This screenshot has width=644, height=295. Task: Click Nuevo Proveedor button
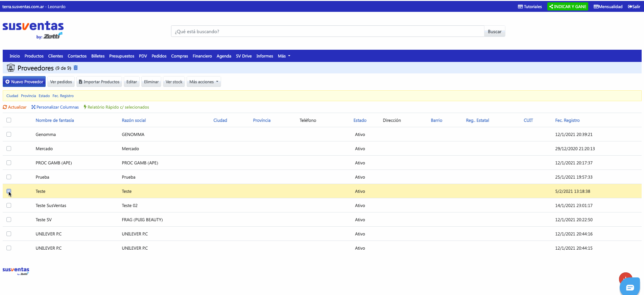24,82
